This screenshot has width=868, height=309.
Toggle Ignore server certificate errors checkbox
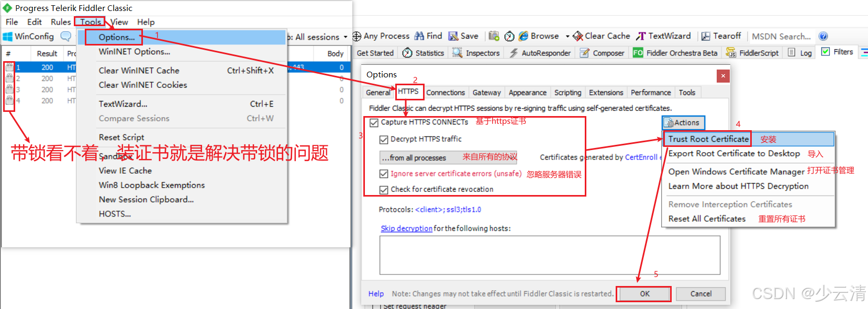[x=384, y=174]
